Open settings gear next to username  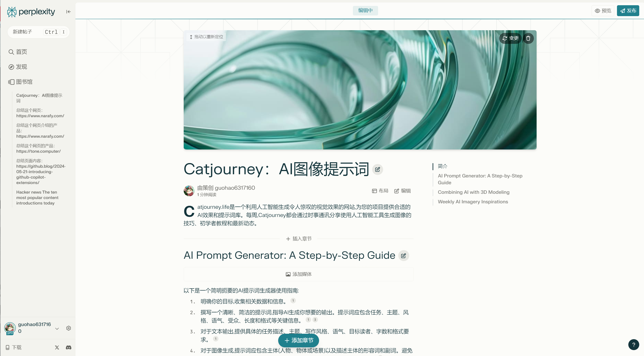(x=69, y=328)
